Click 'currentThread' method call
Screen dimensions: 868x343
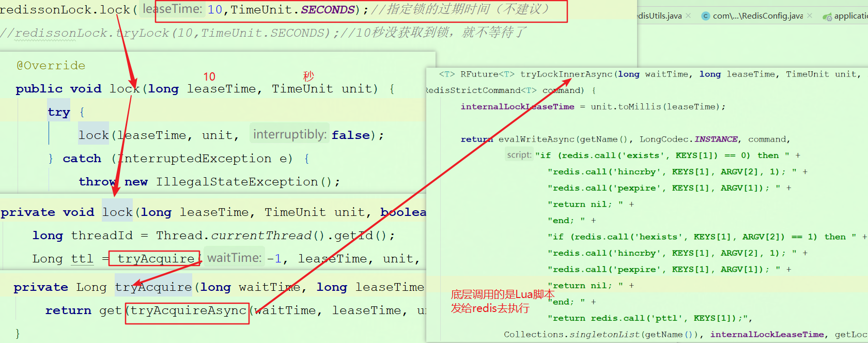pyautogui.click(x=261, y=235)
